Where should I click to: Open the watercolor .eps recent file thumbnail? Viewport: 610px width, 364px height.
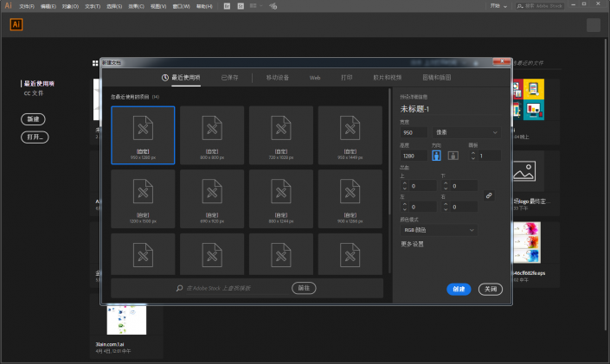[x=527, y=243]
